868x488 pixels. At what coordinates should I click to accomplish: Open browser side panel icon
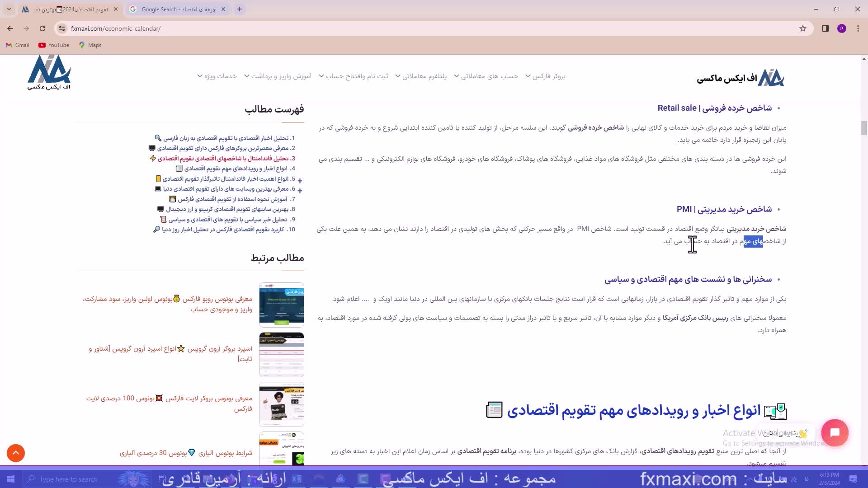pos(825,28)
